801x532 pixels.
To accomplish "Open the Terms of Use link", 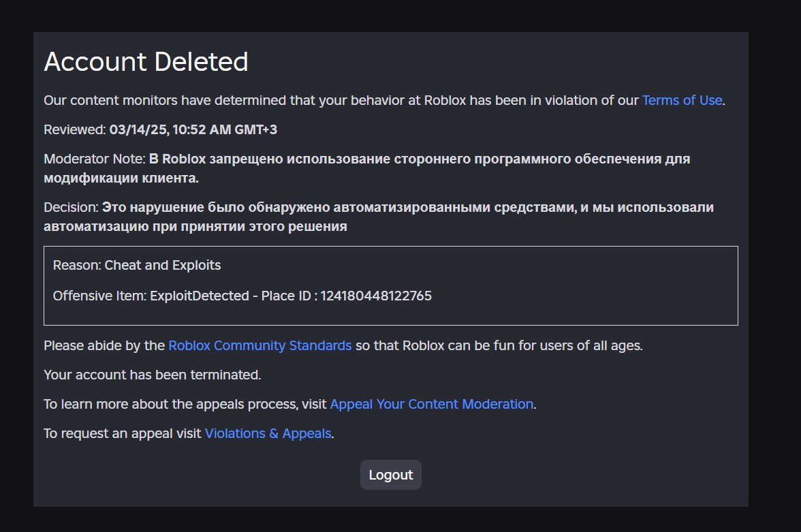I will (682, 100).
